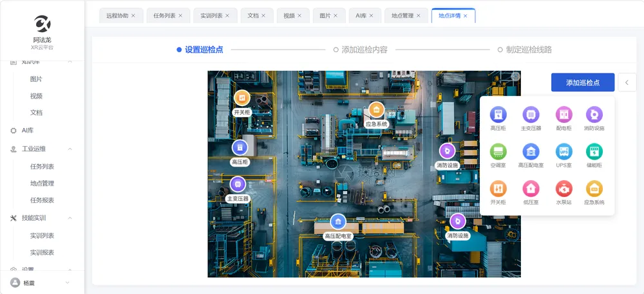The image size is (644, 294).
Task: Pick the 储能柜 palette icon
Action: pos(594,151)
